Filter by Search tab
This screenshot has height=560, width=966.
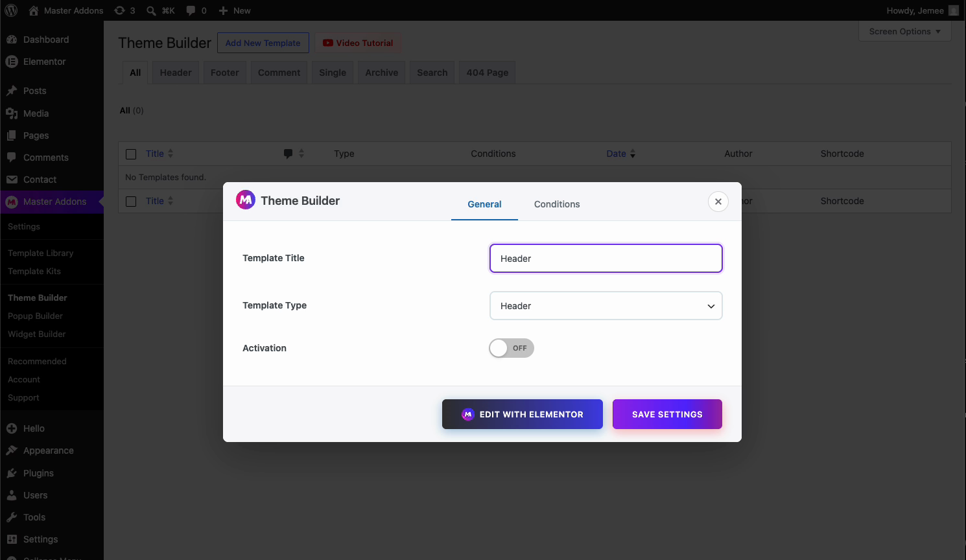432,73
